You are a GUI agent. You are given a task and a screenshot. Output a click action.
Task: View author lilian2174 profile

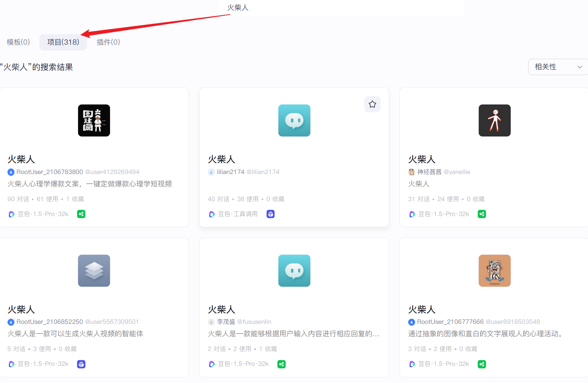coord(231,172)
